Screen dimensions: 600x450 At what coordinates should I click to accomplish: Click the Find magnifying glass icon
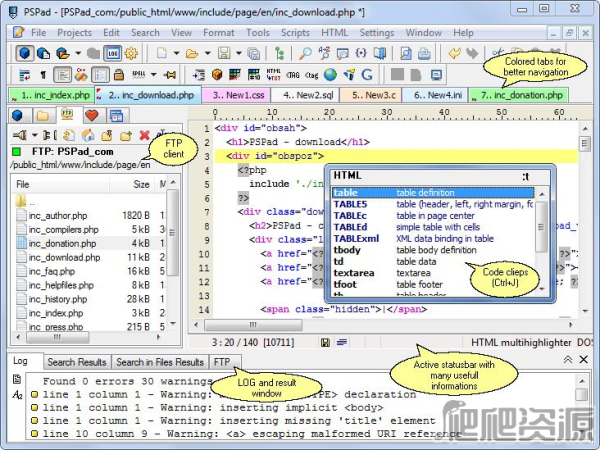[x=305, y=53]
